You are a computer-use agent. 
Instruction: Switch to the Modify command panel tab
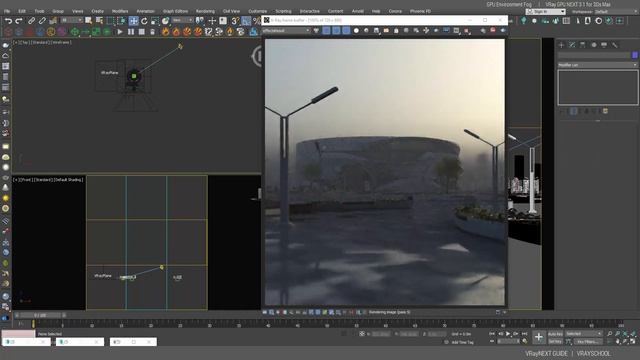pos(572,45)
